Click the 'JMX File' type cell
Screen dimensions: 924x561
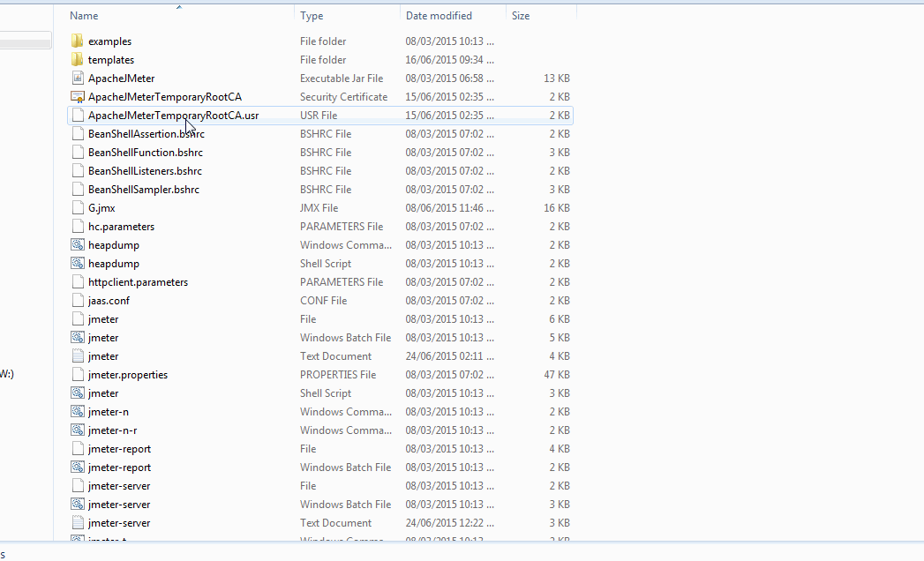tap(319, 208)
